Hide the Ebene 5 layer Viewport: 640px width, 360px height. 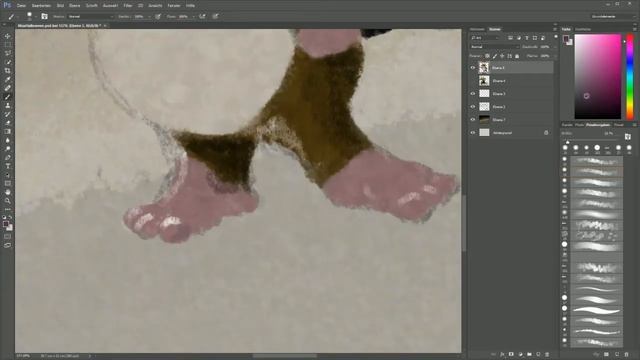click(x=473, y=68)
